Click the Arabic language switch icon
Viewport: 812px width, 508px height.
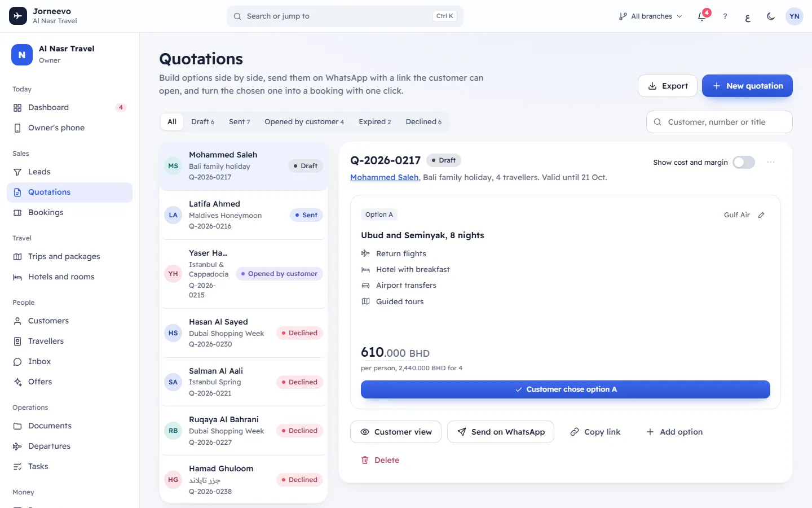tap(748, 16)
